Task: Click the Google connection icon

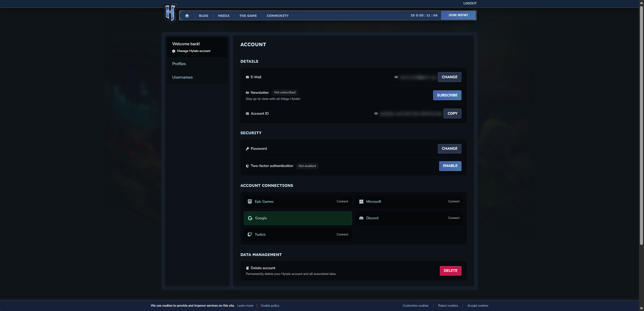Action: click(x=250, y=218)
